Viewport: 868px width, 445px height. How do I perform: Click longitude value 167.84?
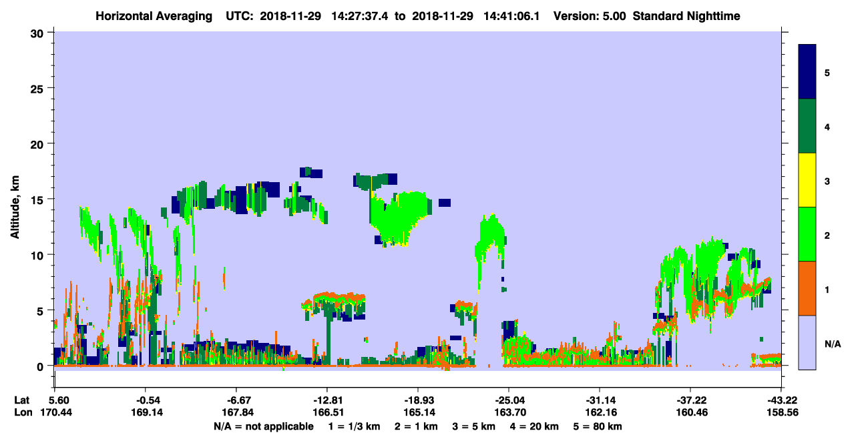click(236, 413)
